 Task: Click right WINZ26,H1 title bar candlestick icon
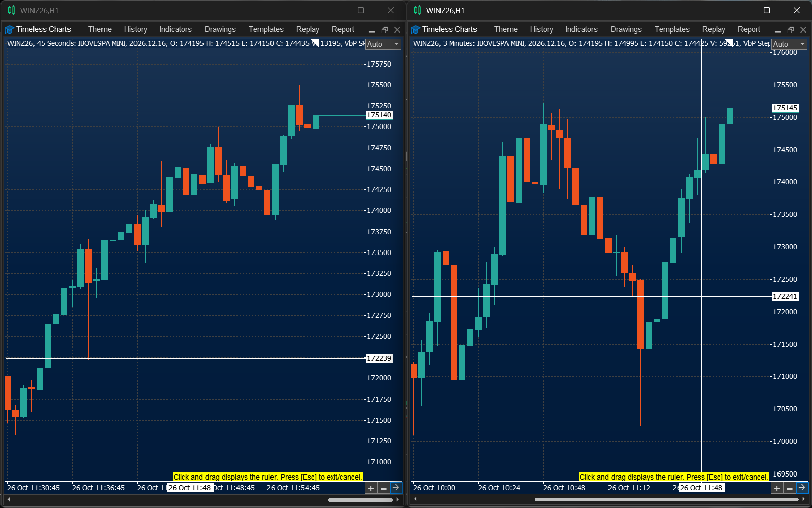point(418,10)
